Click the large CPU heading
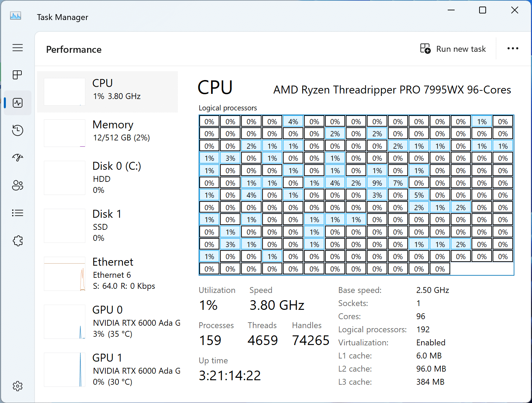This screenshot has width=532, height=403. click(x=215, y=87)
